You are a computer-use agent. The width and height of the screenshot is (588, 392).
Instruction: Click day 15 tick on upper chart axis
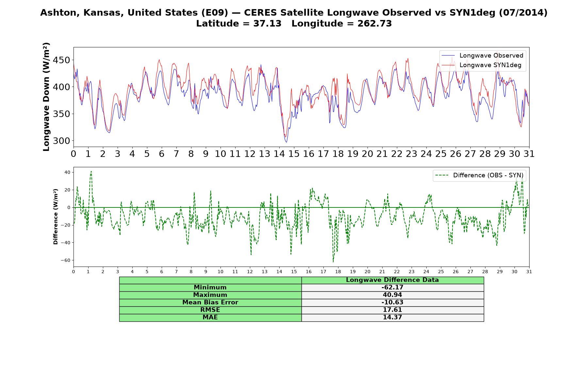[x=294, y=154]
